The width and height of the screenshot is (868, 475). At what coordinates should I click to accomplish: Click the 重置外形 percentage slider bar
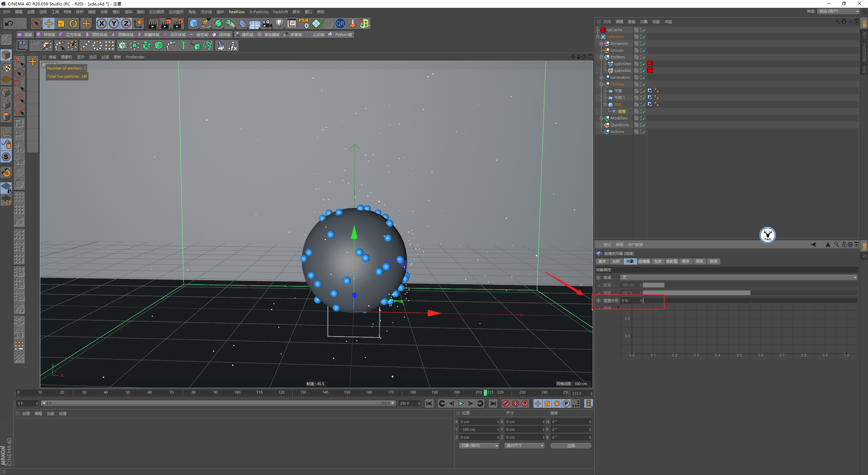pyautogui.click(x=749, y=301)
